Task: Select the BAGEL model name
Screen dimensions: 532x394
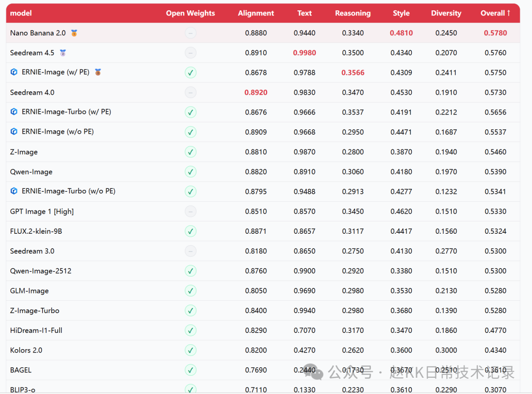Action: tap(21, 370)
